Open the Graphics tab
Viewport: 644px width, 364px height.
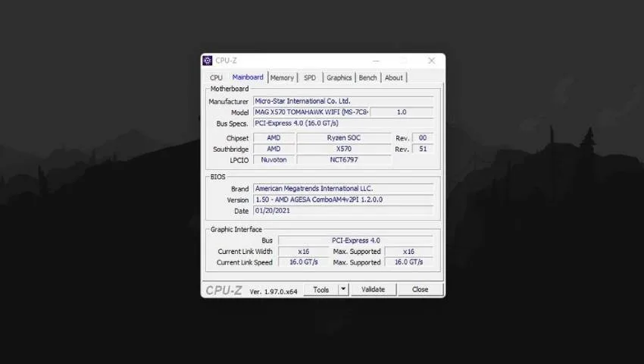pos(339,78)
